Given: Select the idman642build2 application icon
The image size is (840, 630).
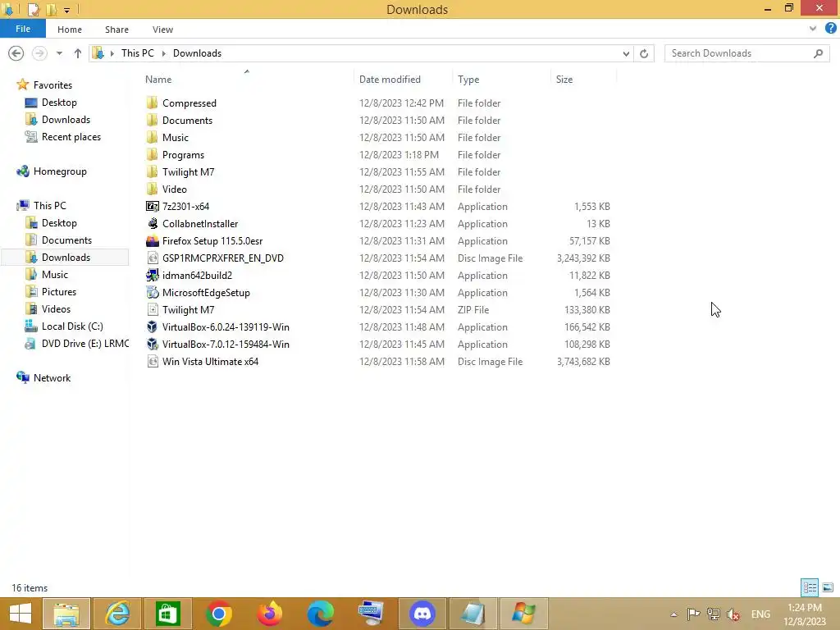Looking at the screenshot, I should (152, 275).
